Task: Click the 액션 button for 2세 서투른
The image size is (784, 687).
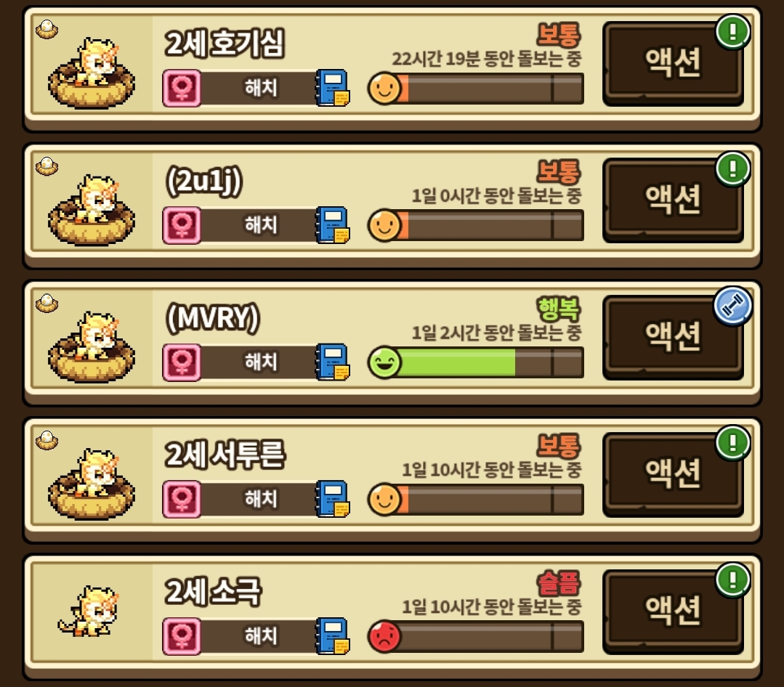Action: [x=673, y=474]
